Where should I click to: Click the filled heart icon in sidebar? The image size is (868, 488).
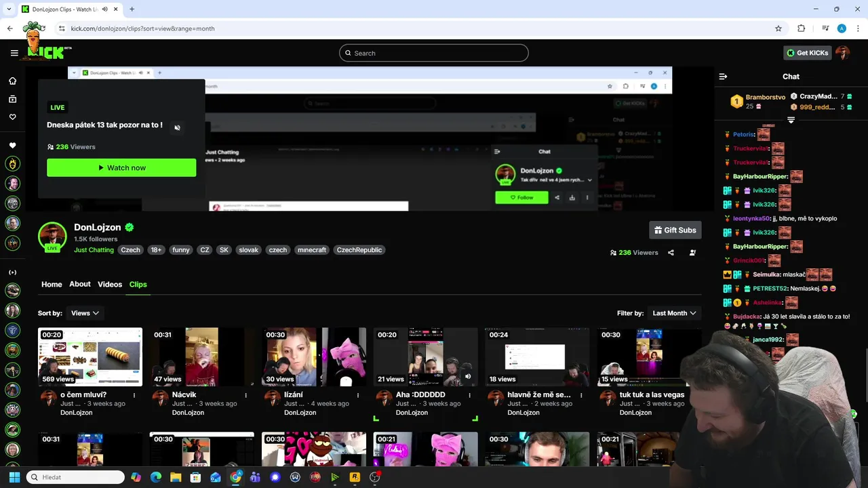coord(12,146)
